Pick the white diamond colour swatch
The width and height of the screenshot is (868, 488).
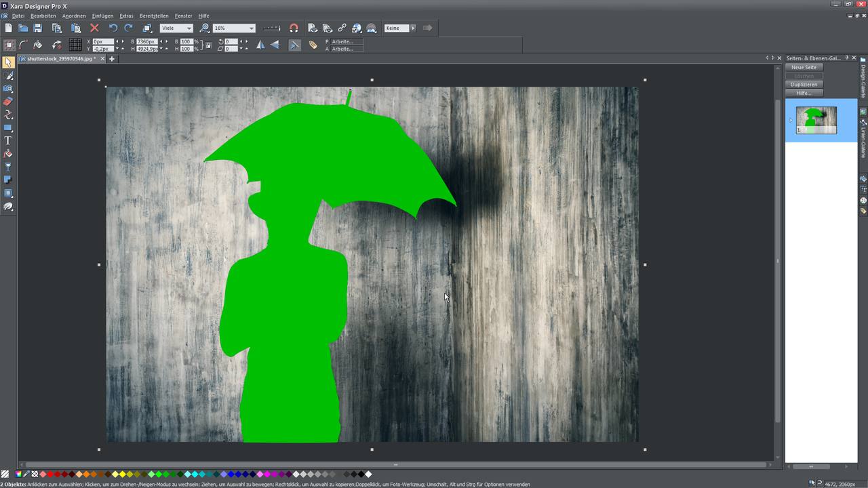368,474
